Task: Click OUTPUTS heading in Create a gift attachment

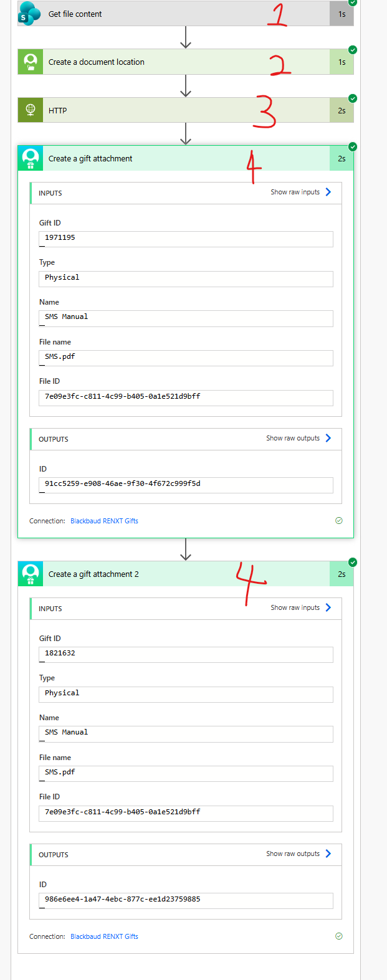Action: pos(54,439)
